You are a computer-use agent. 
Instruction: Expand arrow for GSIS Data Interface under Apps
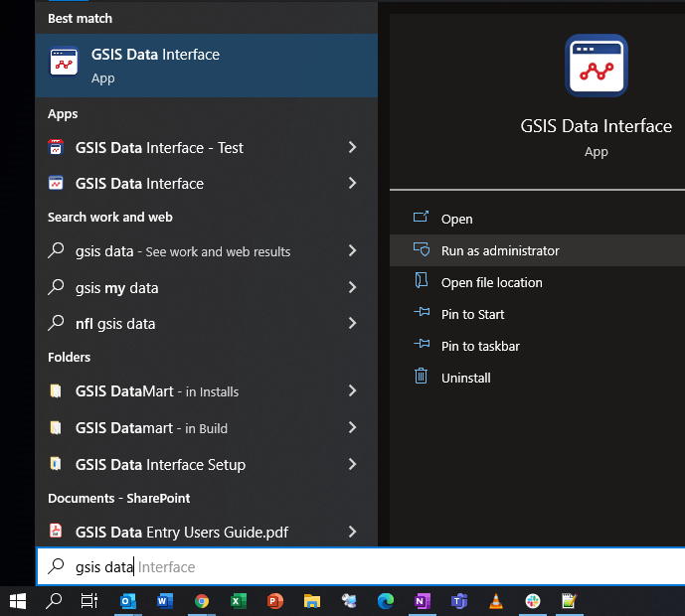point(353,183)
